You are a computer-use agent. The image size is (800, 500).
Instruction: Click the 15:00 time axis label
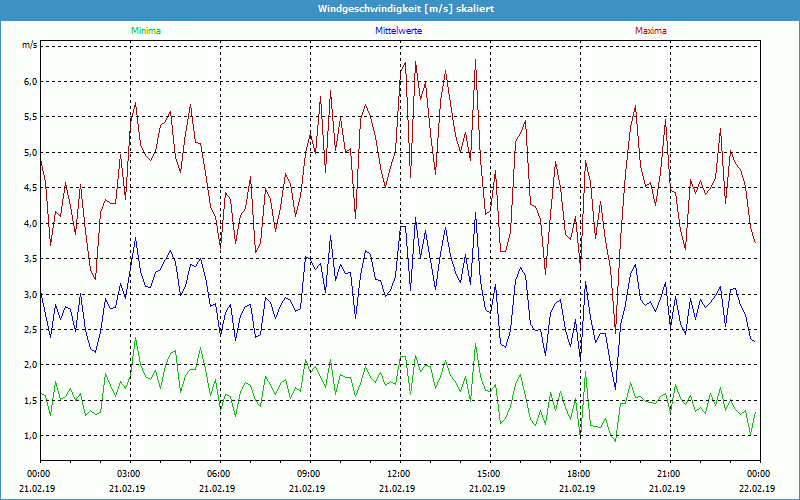pyautogui.click(x=489, y=474)
